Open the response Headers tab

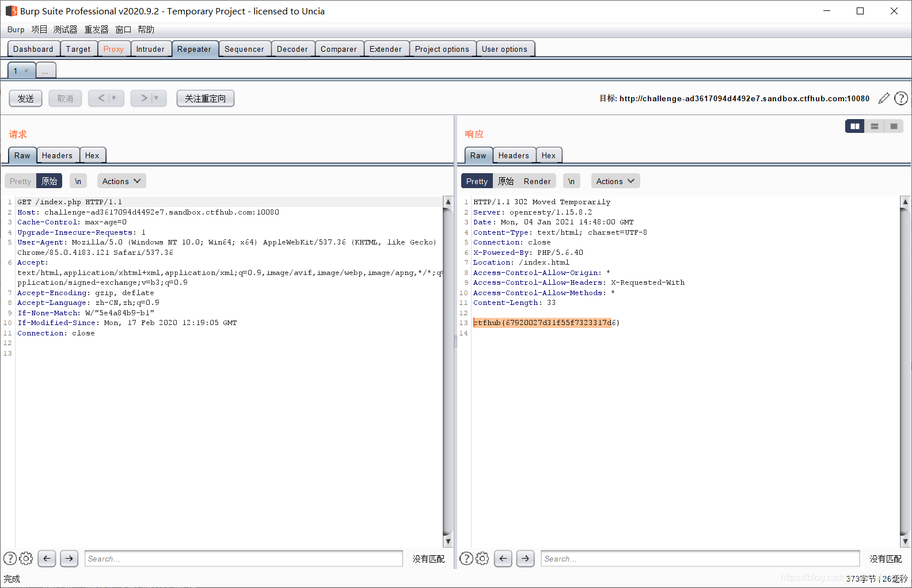pyautogui.click(x=514, y=155)
